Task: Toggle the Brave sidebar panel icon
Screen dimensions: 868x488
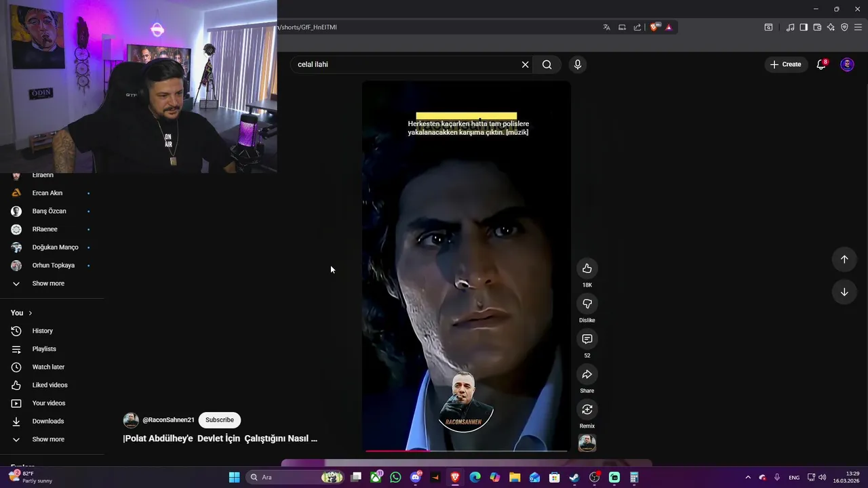Action: coord(804,27)
